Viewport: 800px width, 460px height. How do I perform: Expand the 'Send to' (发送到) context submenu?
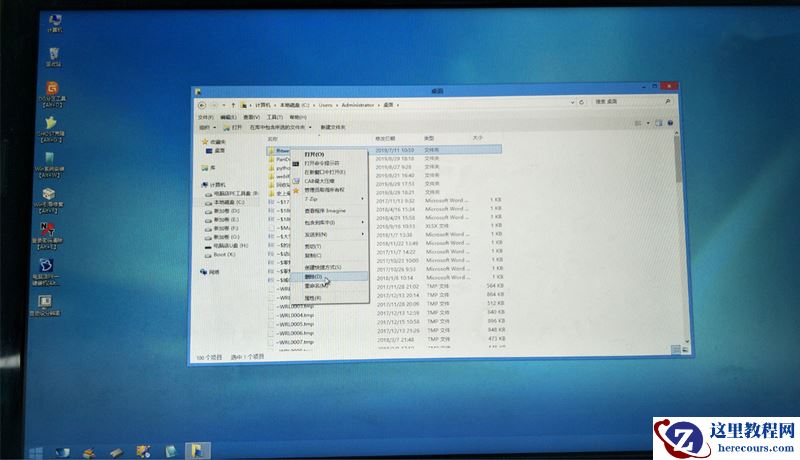(x=363, y=234)
